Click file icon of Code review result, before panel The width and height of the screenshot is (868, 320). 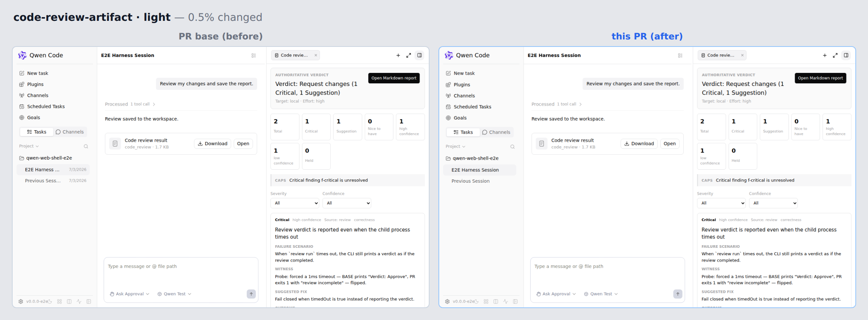pos(115,144)
